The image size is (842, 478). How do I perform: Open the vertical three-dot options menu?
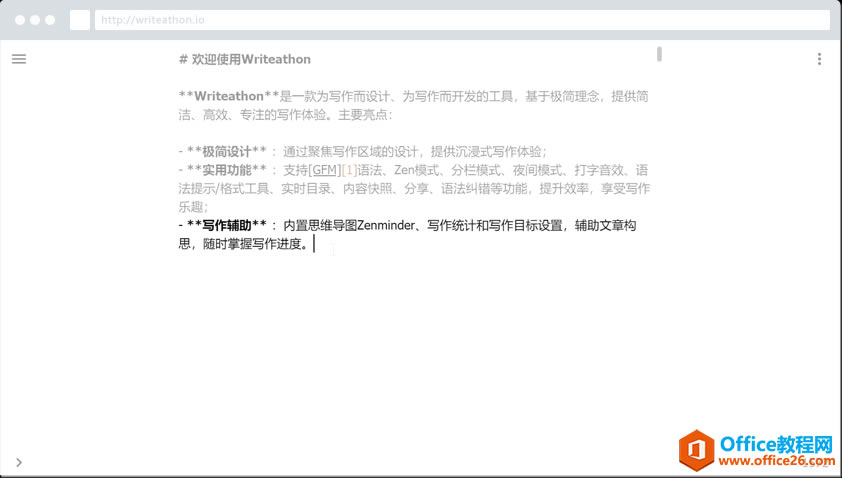pos(819,59)
